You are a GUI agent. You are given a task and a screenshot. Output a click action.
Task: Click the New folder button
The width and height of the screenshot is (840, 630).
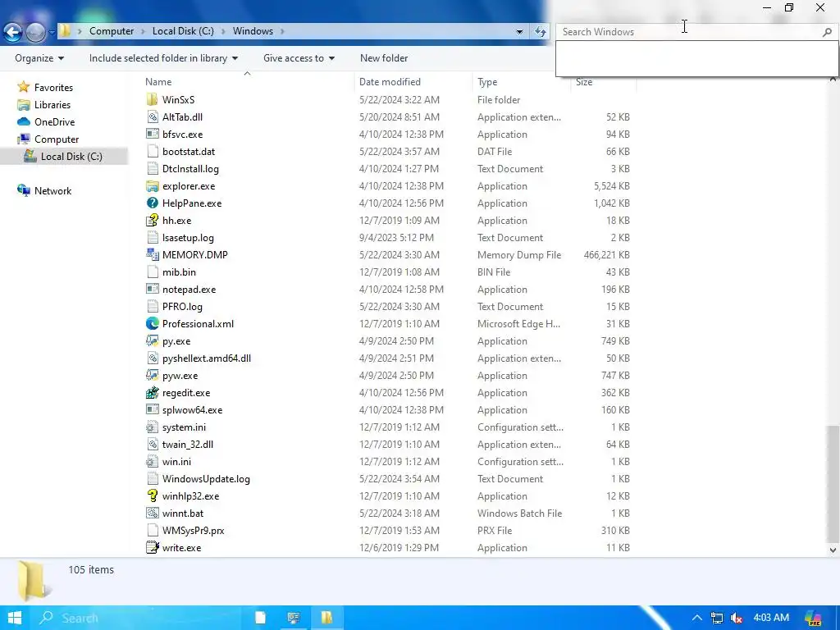pyautogui.click(x=384, y=58)
